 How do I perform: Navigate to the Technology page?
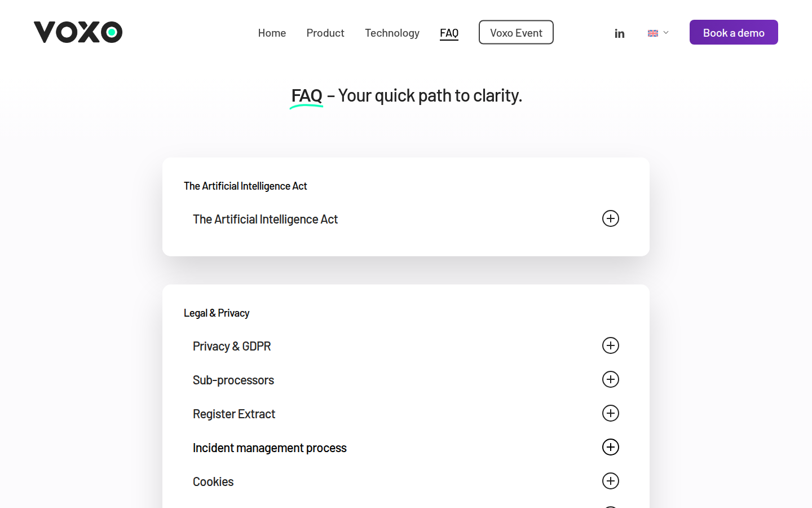point(392,33)
